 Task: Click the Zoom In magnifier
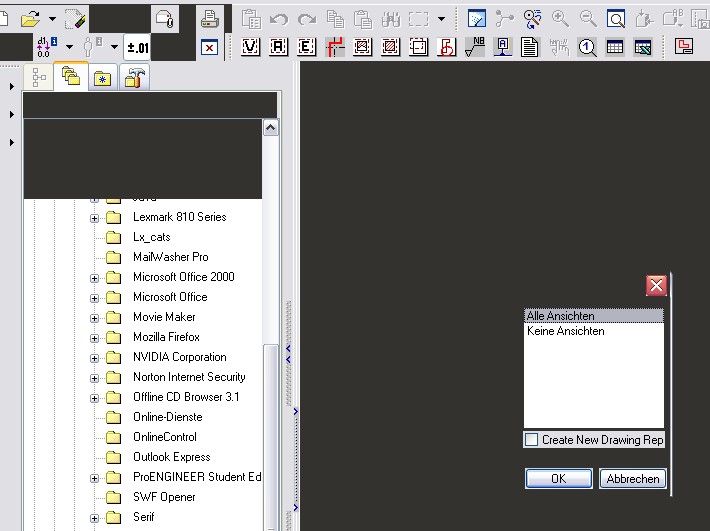coord(560,19)
